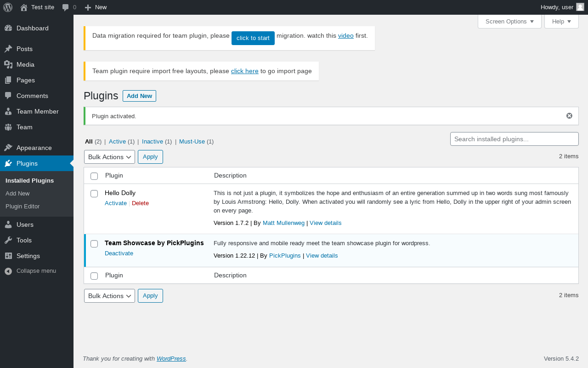Select the Hello Dolly checkbox
588x368 pixels.
94,194
